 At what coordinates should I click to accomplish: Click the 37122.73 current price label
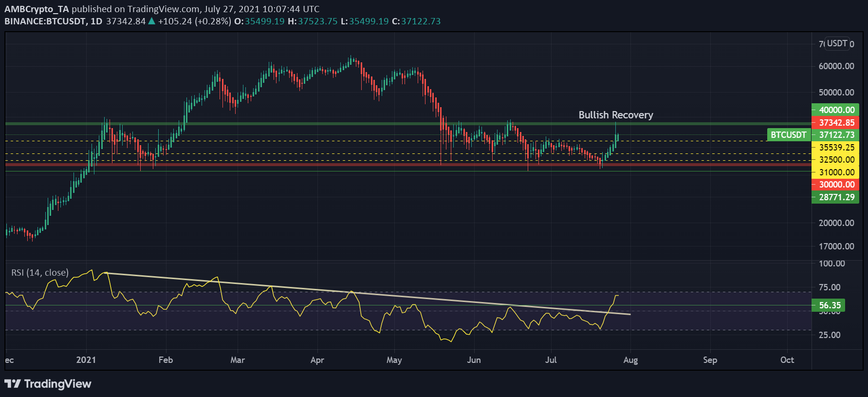835,135
